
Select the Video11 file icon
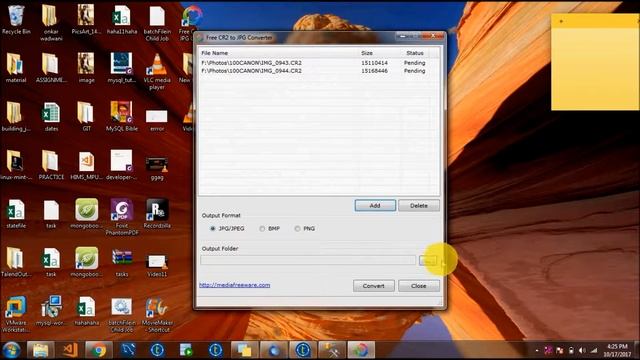click(x=157, y=264)
